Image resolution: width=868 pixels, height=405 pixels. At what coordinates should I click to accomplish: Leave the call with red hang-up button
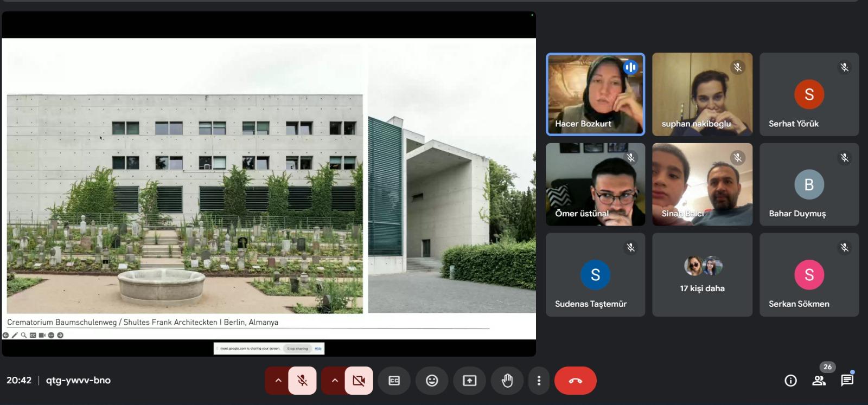576,381
